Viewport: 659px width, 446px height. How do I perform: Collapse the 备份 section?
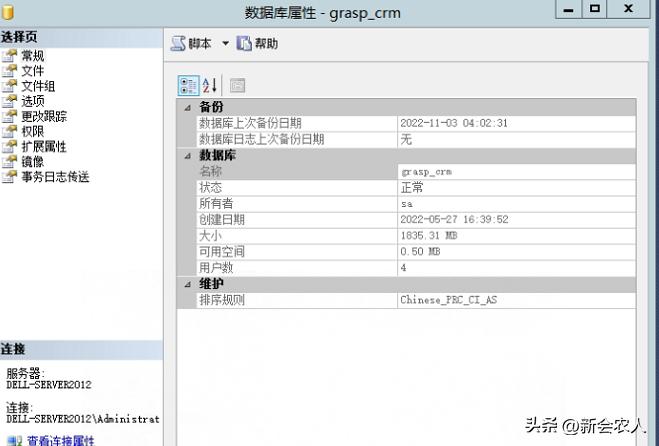[187, 108]
